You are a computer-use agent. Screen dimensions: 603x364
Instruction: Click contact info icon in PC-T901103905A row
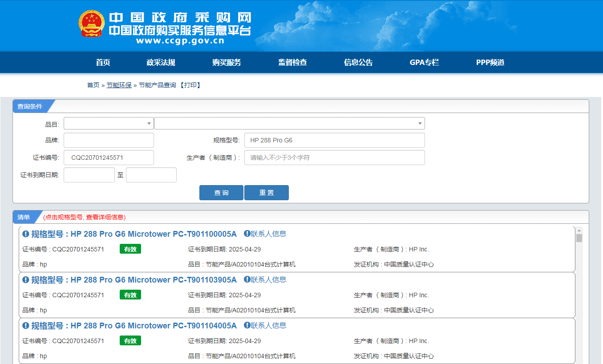(247, 279)
